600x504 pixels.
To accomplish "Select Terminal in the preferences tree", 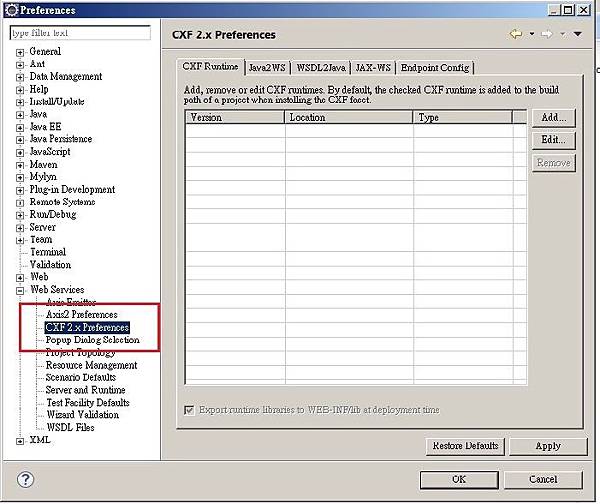I will tap(48, 252).
